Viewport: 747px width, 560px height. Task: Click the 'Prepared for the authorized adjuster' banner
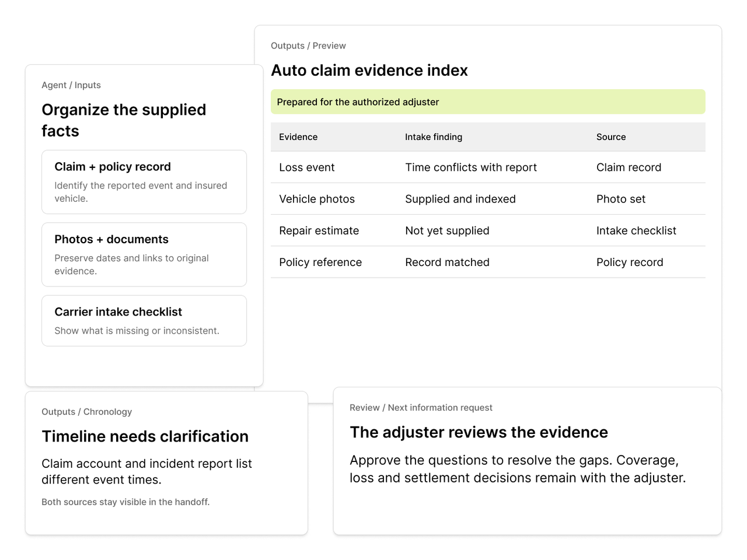[x=488, y=102]
